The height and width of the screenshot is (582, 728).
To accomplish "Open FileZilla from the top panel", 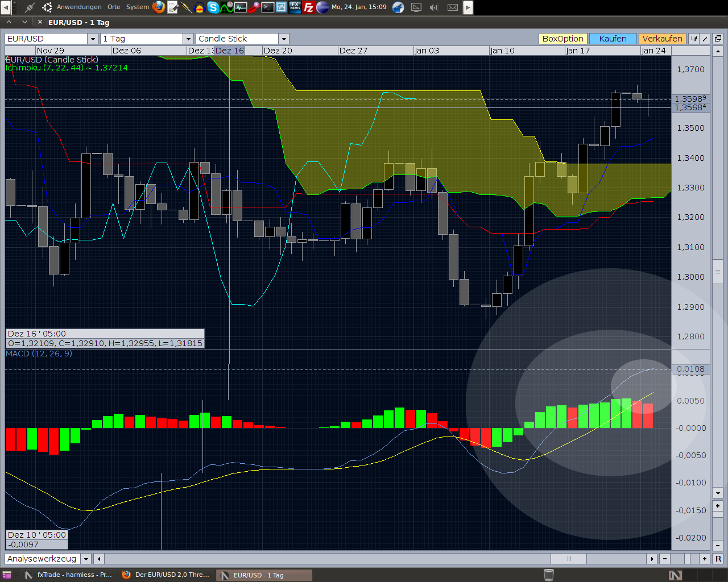I will pyautogui.click(x=308, y=7).
